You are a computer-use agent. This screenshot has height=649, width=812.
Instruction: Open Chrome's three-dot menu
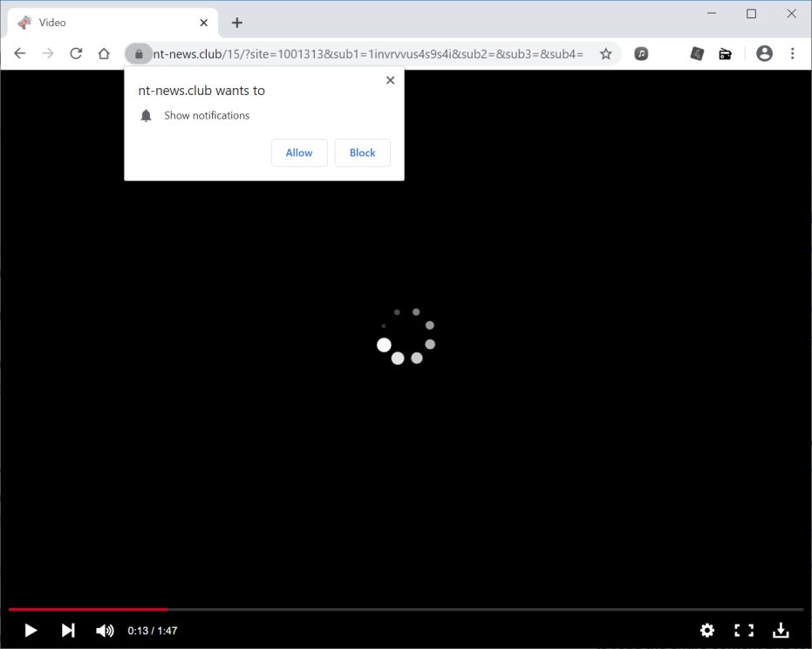pyautogui.click(x=792, y=53)
